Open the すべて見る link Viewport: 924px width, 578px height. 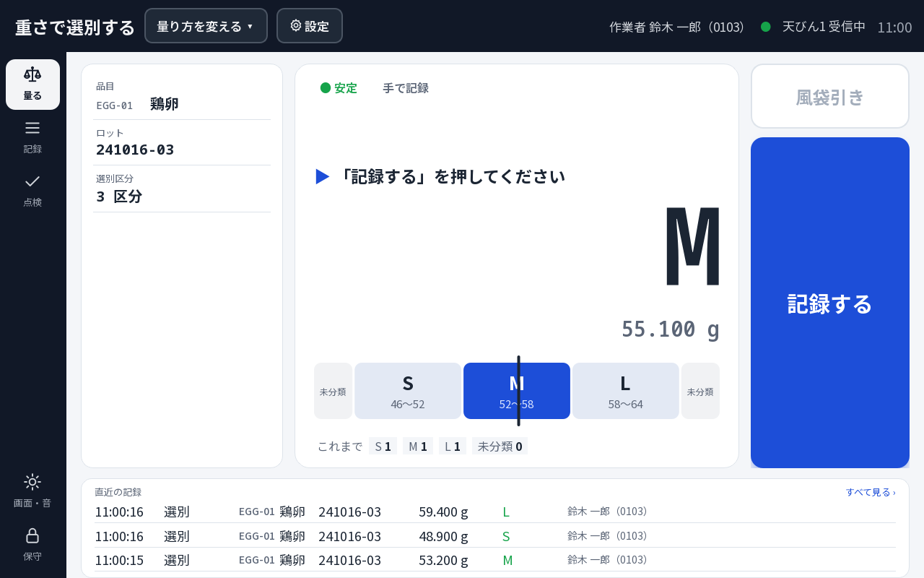pos(871,492)
